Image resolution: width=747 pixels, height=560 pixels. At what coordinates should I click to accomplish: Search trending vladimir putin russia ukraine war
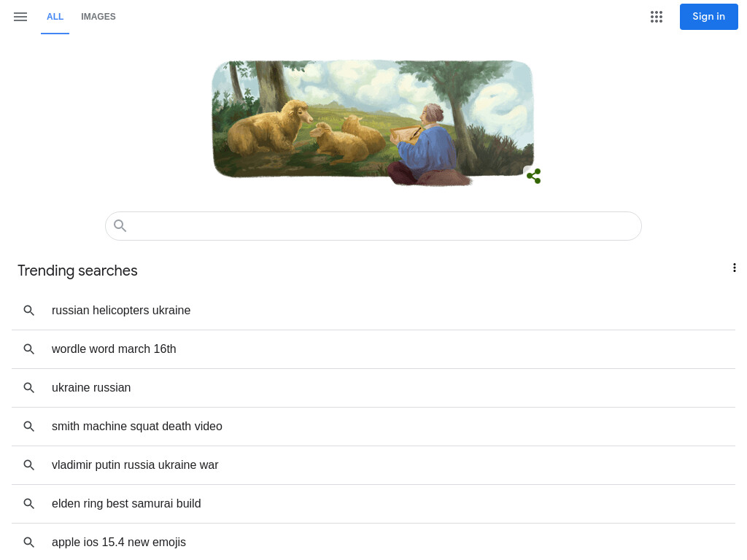point(373,464)
